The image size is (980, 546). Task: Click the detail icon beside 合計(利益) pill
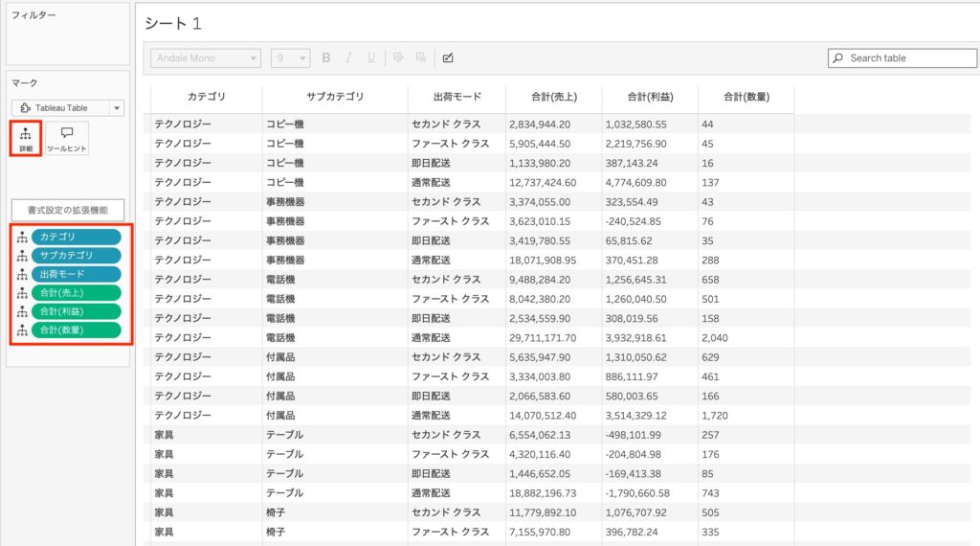(x=21, y=311)
